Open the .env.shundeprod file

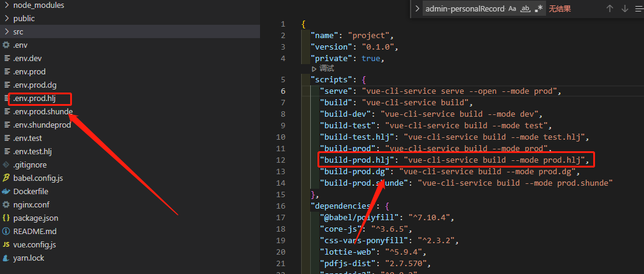[42, 125]
